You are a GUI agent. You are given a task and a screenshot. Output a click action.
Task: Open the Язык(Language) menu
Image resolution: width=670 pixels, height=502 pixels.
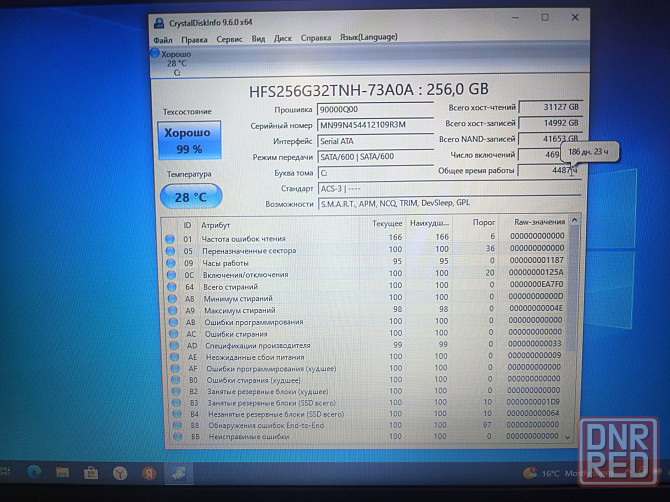coord(368,37)
